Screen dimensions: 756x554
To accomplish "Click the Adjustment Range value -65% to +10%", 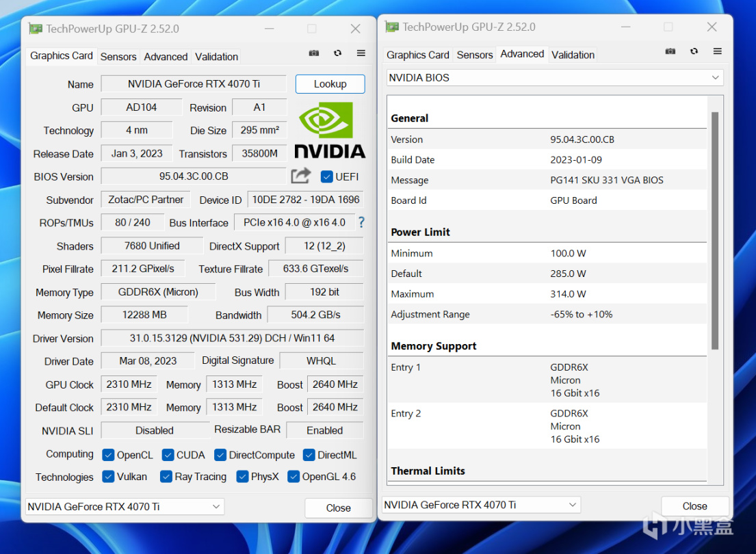I will click(582, 315).
